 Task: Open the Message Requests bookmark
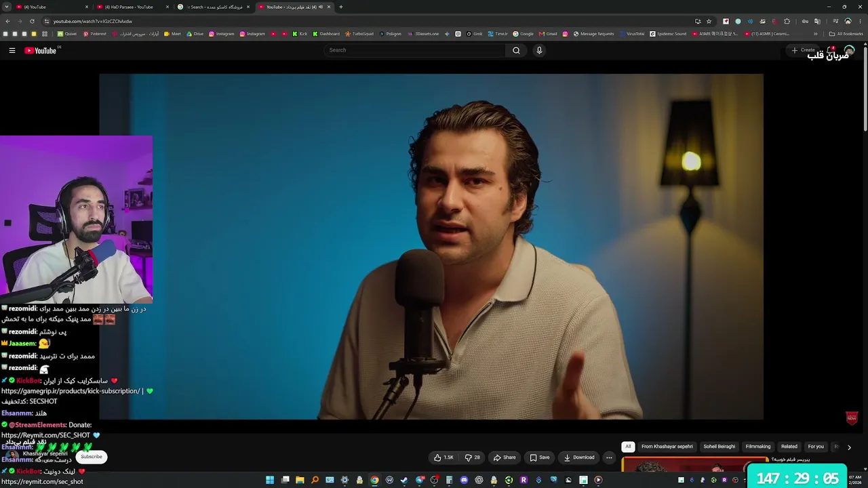tap(593, 34)
